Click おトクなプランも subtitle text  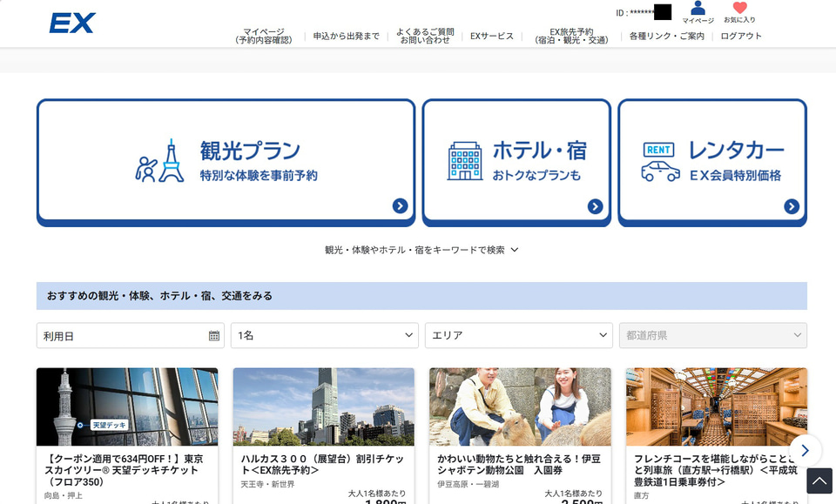pos(536,175)
